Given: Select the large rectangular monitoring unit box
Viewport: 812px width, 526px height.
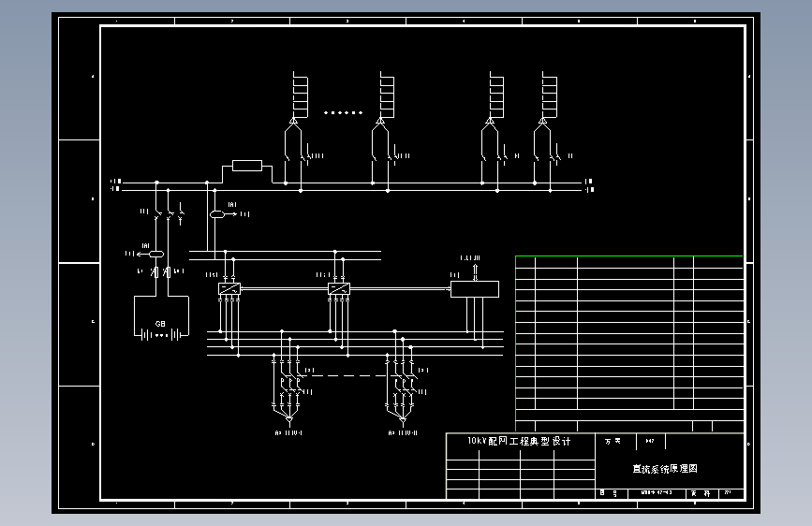Looking at the screenshot, I should point(475,289).
